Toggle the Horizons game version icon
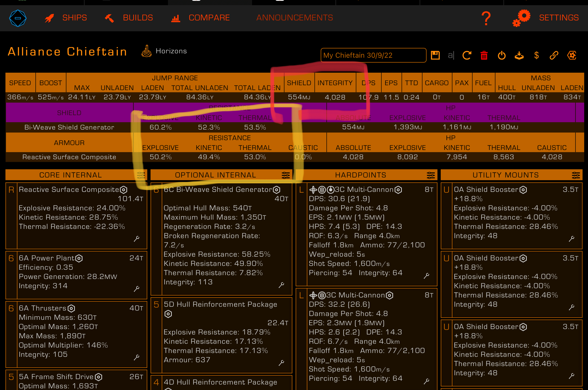Screen dimensions: 588x390 pos(146,51)
